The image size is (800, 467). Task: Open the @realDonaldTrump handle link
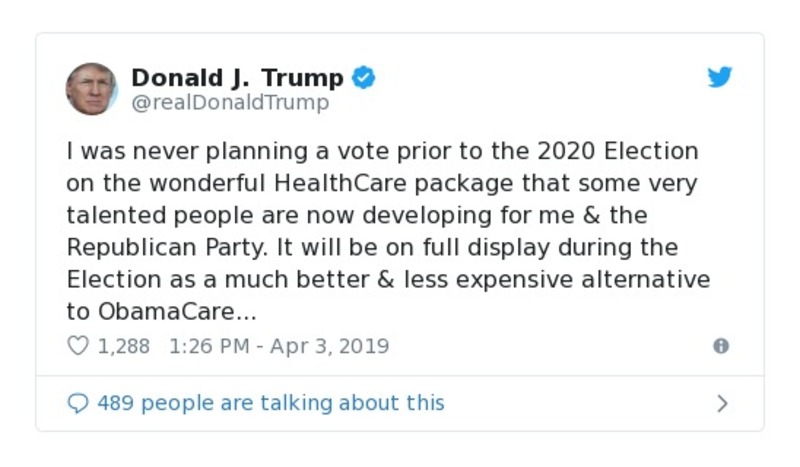pos(229,103)
